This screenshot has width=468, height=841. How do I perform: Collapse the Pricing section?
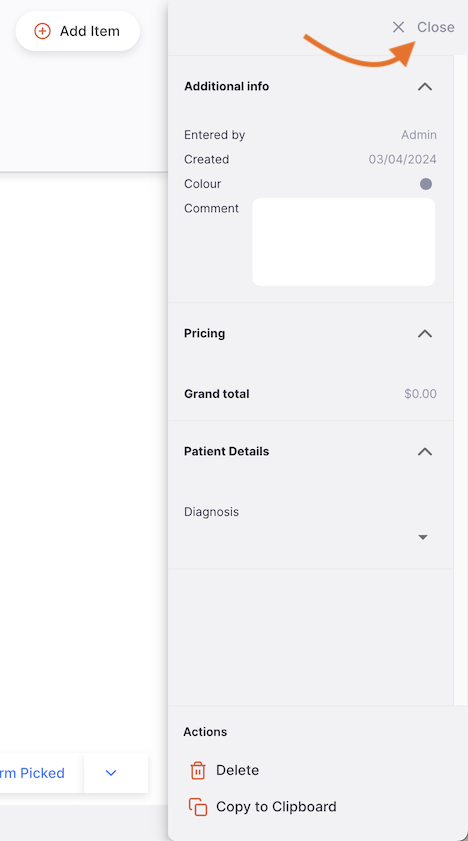425,333
